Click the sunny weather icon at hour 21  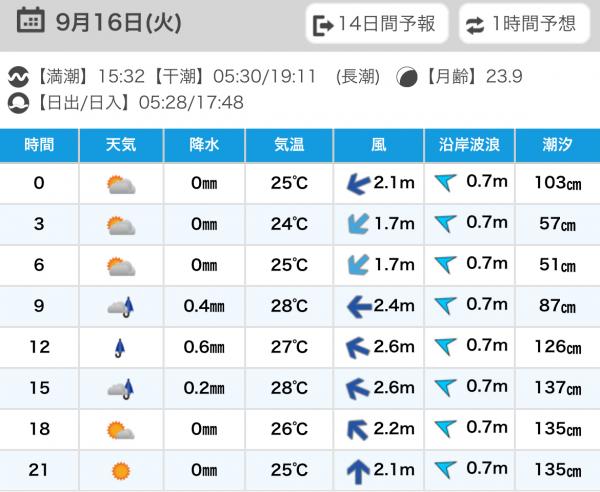click(x=121, y=470)
